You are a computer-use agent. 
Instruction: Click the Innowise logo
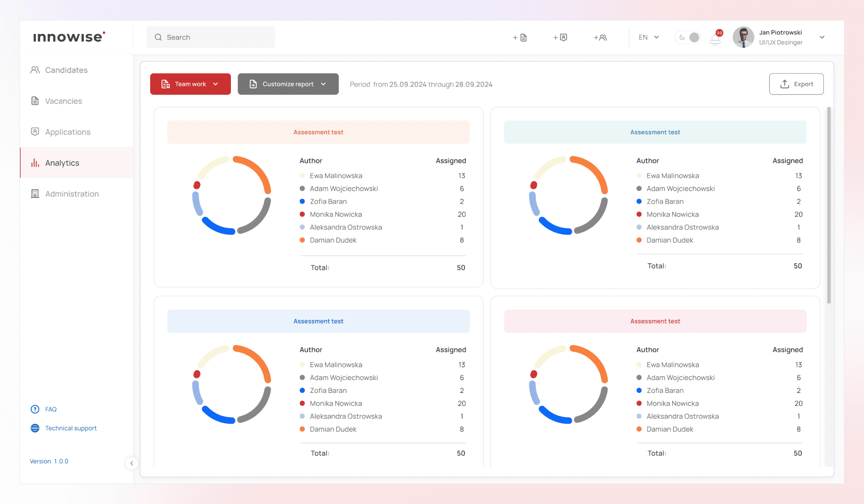point(69,37)
